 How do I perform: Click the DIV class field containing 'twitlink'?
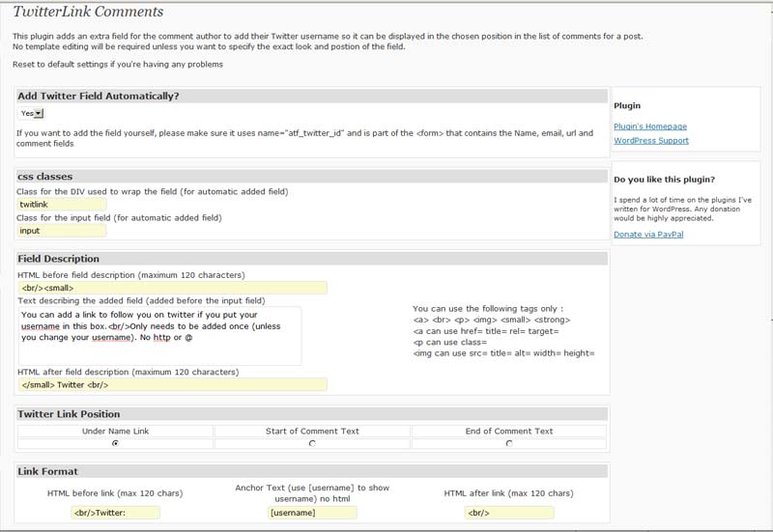pyautogui.click(x=62, y=205)
